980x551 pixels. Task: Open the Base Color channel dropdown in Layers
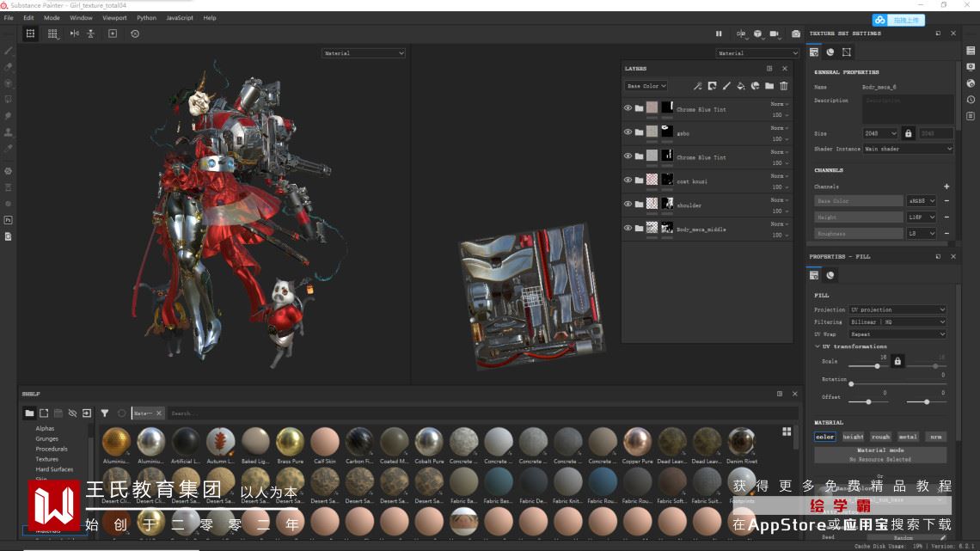click(646, 86)
